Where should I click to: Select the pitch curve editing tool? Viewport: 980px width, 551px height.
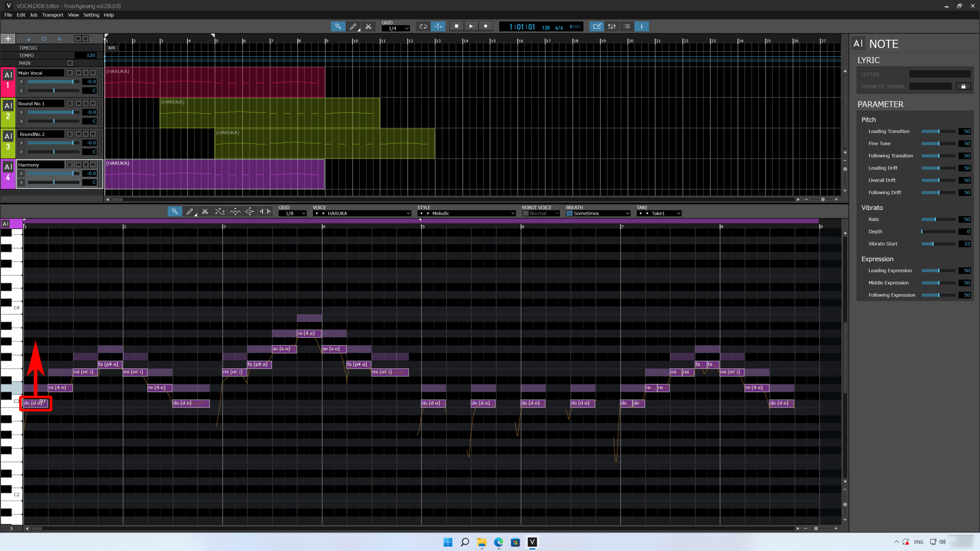pyautogui.click(x=220, y=211)
